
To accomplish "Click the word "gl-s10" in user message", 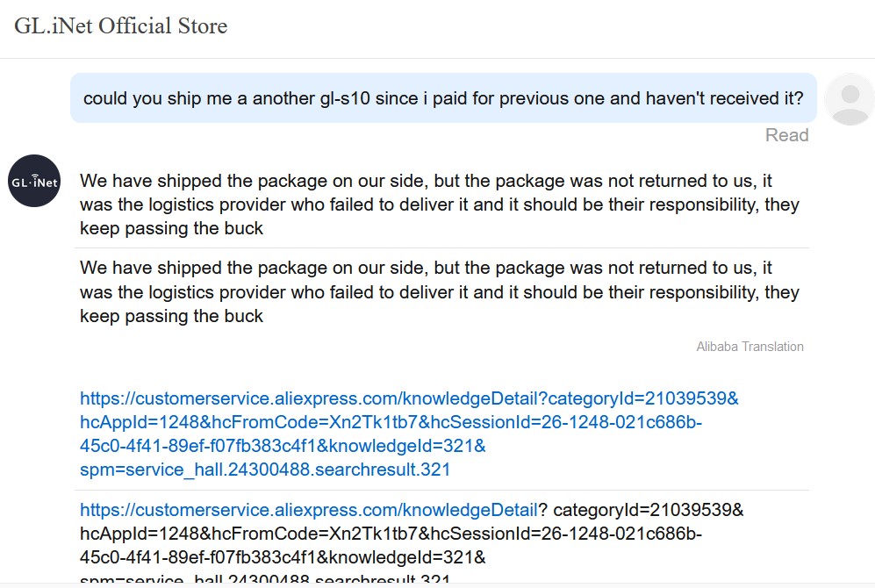I will click(x=345, y=99).
